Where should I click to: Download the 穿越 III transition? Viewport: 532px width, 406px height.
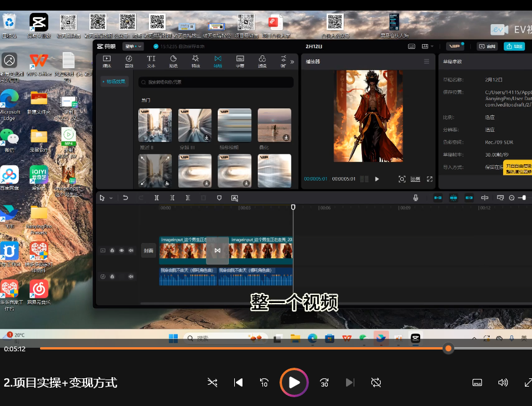[207, 137]
